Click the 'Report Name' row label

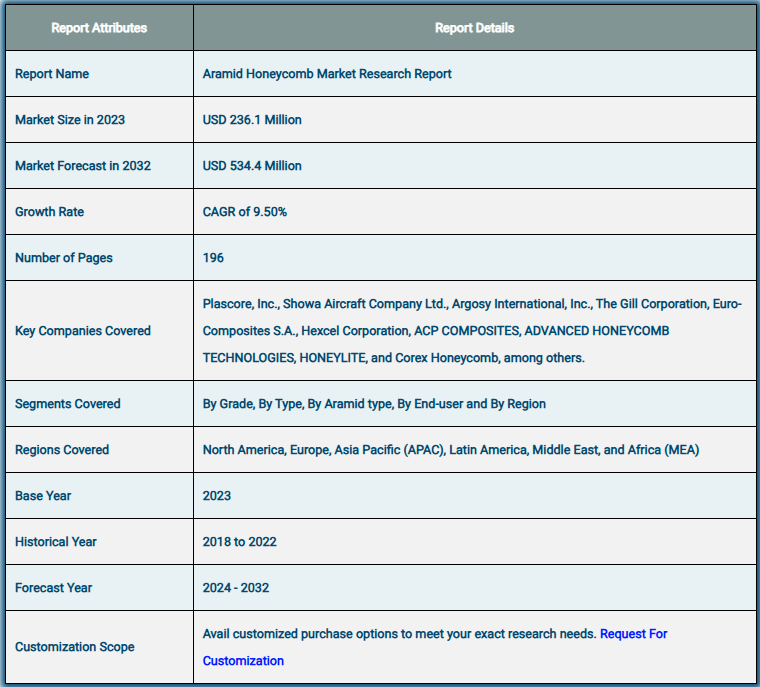point(52,74)
